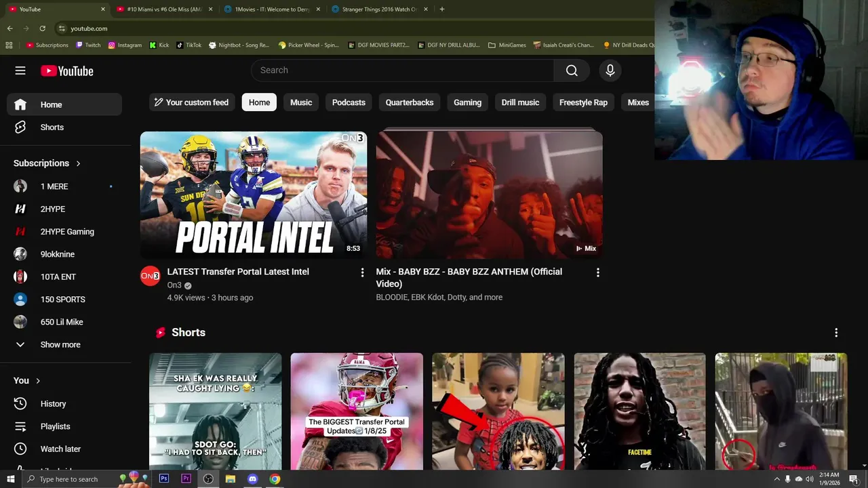868x488 pixels.
Task: Open OBS Studio from the taskbar
Action: click(208, 479)
